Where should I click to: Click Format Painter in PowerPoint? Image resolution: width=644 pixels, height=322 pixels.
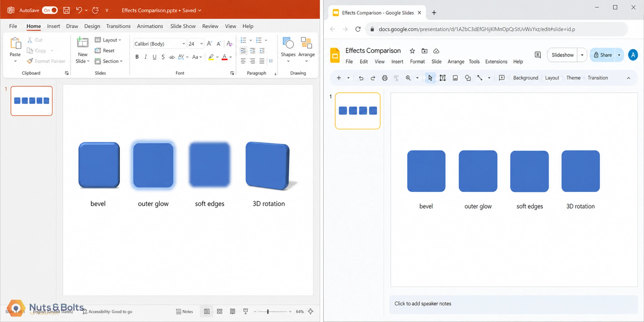click(x=46, y=61)
